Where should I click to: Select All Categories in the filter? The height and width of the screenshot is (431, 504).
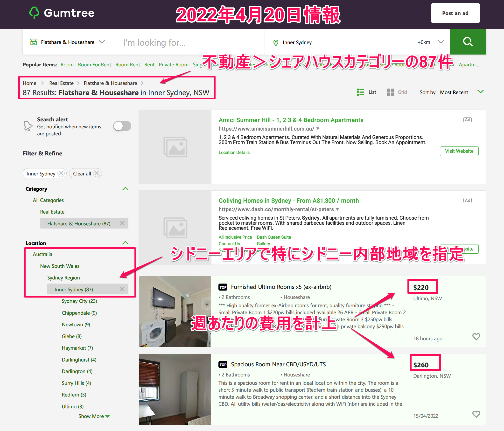(x=48, y=200)
